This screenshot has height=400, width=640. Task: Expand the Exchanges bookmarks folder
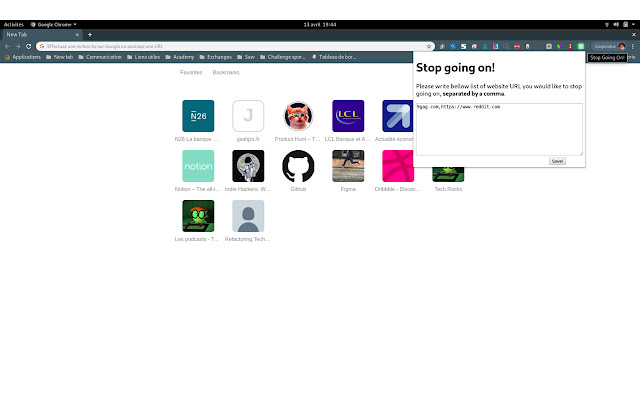click(x=216, y=57)
